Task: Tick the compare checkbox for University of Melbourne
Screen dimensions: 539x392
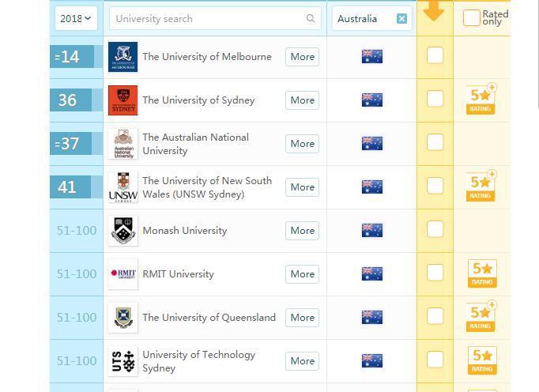Action: [435, 55]
